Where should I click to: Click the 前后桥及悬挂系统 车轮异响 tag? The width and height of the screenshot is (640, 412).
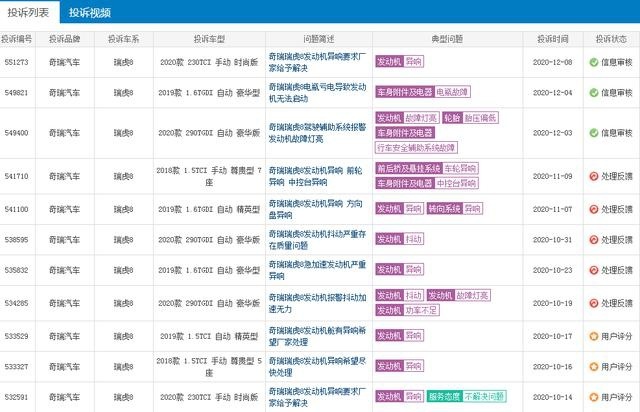click(427, 168)
